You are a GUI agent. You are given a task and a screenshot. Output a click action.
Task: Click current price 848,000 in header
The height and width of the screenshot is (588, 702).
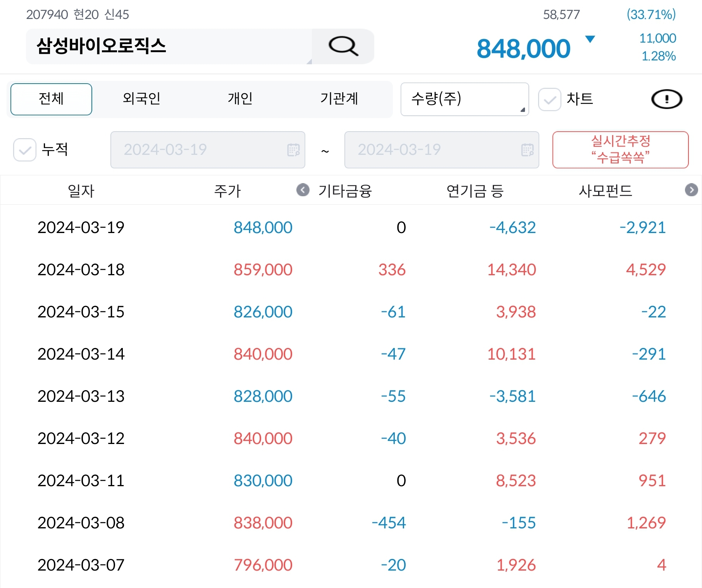pos(523,49)
